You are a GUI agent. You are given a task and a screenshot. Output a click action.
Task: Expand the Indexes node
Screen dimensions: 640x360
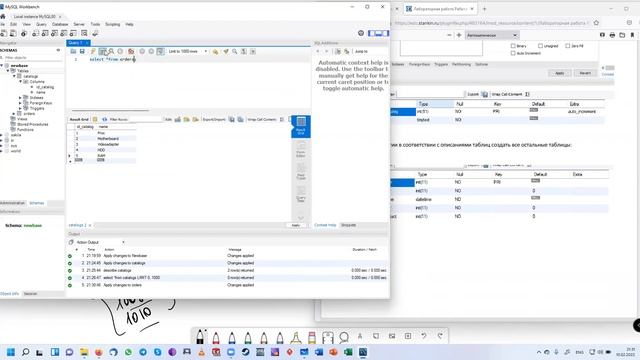tap(20, 98)
